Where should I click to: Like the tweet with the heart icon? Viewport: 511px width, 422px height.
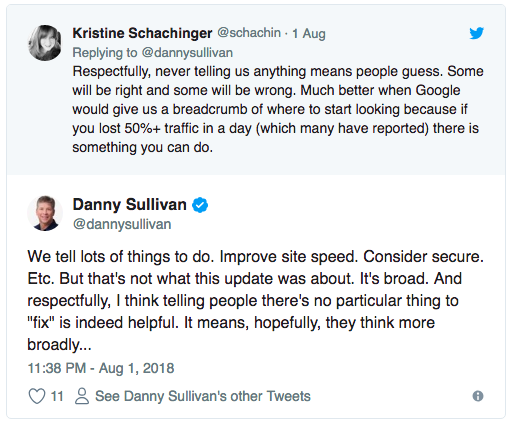tap(37, 396)
